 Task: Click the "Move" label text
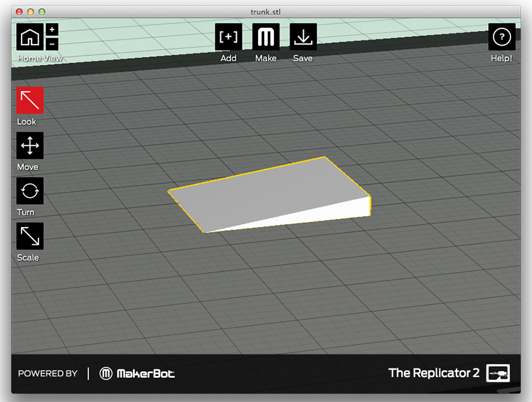27,167
